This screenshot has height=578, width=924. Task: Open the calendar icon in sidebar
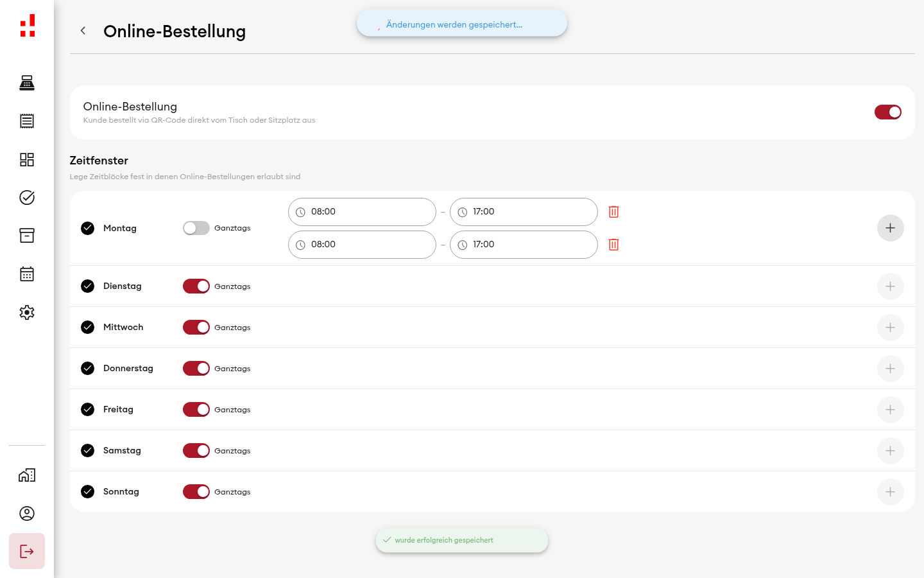27,274
